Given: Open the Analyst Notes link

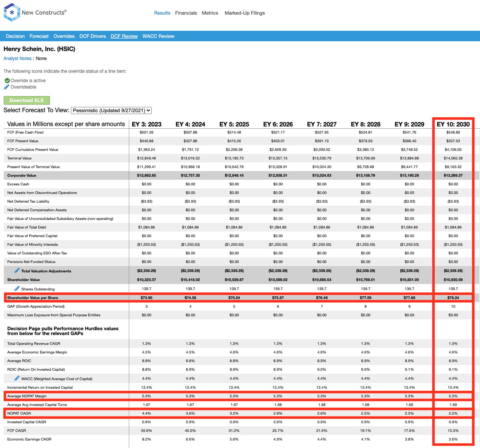Looking at the screenshot, I should [x=18, y=59].
